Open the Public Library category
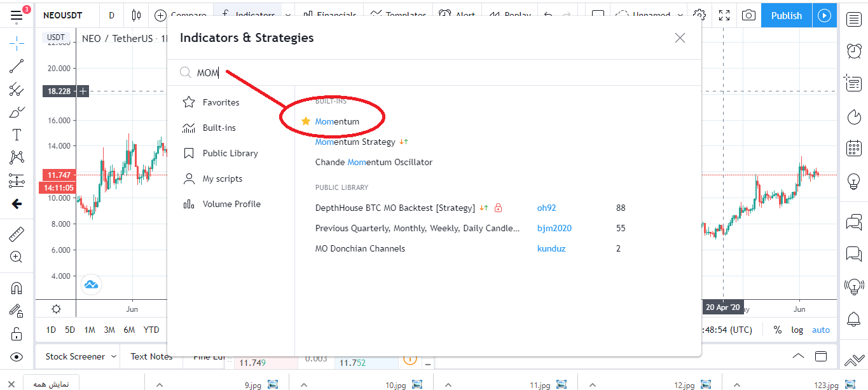This screenshot has width=868, height=390. 221,153
